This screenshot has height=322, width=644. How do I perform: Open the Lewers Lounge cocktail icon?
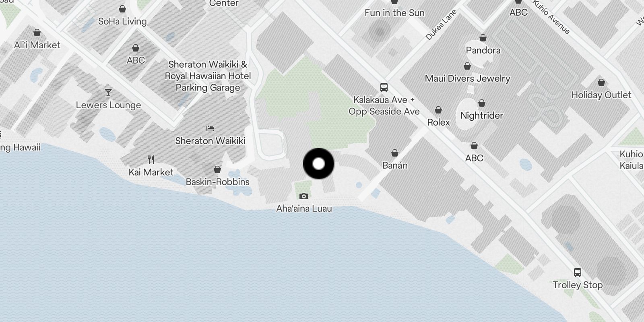tap(108, 93)
